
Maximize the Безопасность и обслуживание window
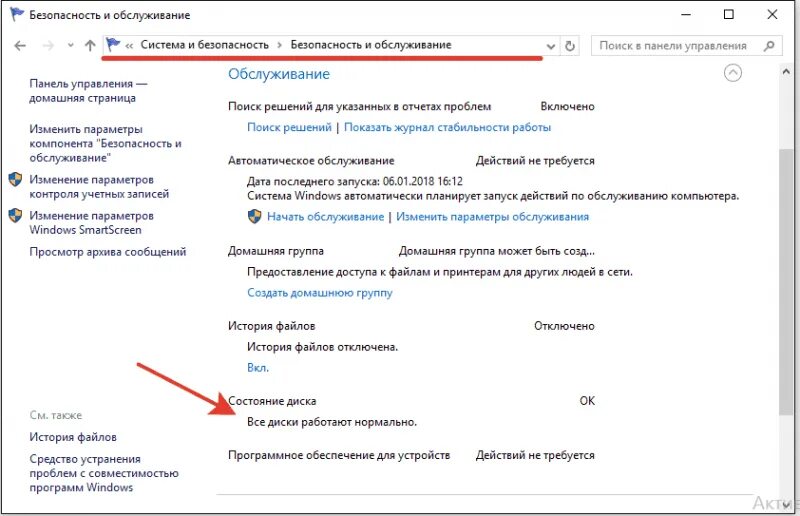(729, 14)
